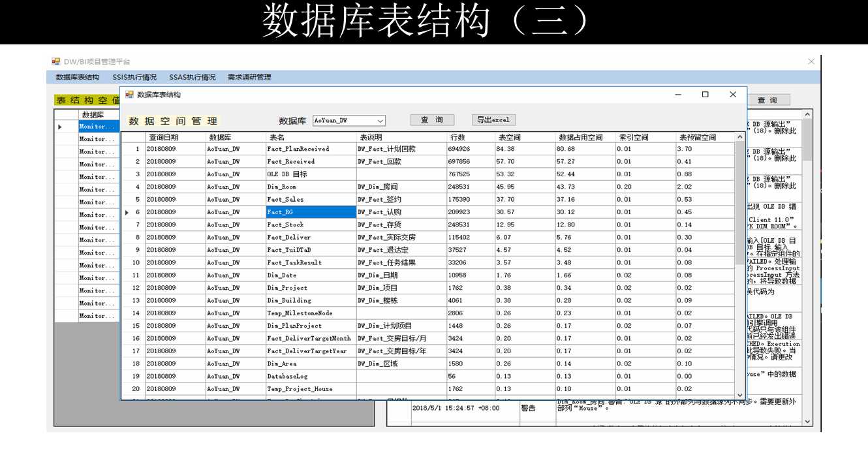
Task: Select the highlighted Fact_RG cell
Action: click(311, 212)
